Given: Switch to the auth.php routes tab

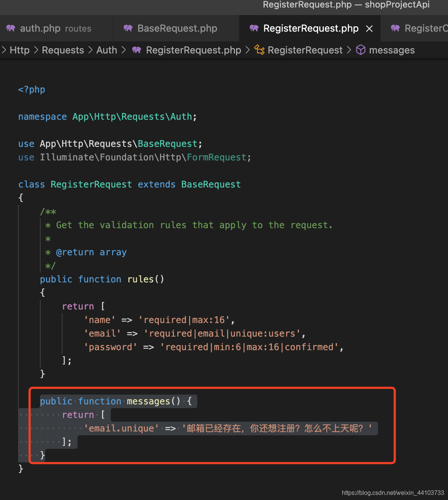Looking at the screenshot, I should [56, 29].
